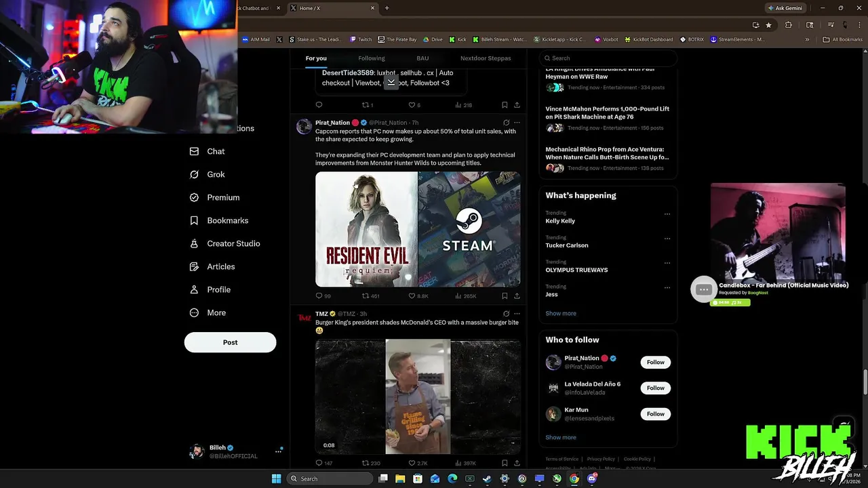Open the Twitch bookmark

361,39
